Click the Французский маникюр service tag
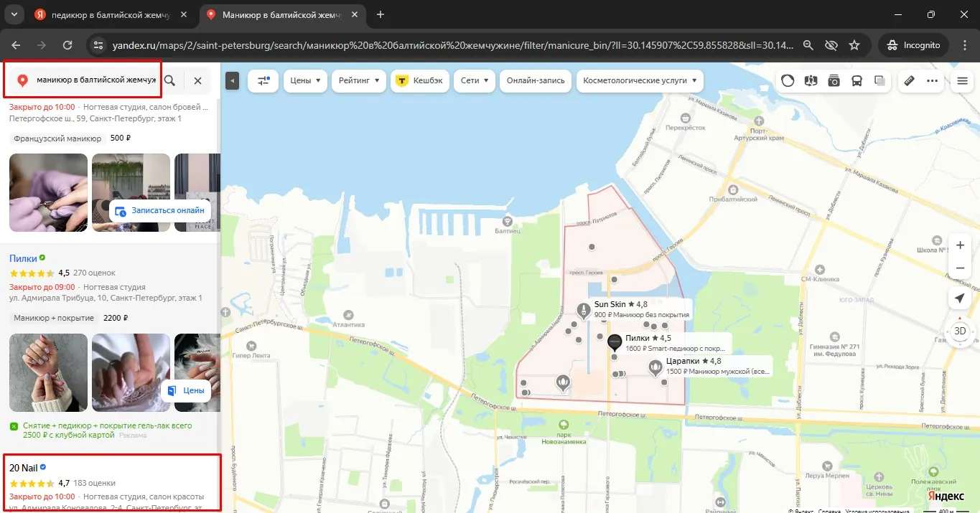 57,138
